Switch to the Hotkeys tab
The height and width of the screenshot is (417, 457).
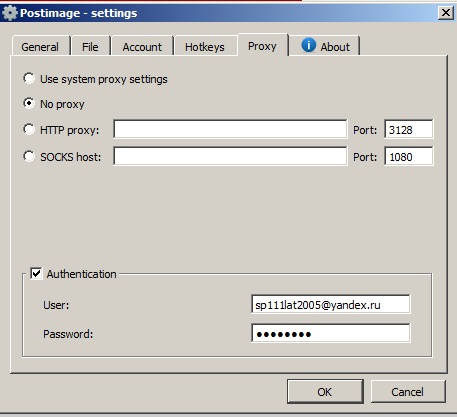[205, 47]
